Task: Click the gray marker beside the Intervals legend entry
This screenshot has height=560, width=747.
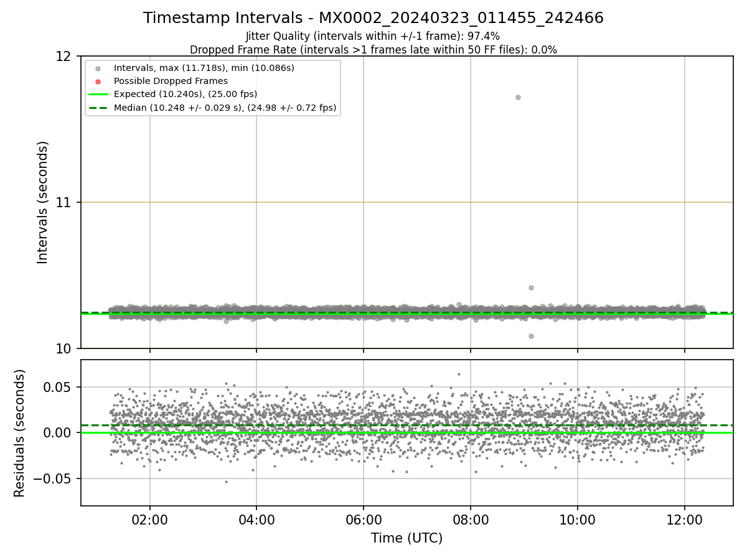Action: click(98, 68)
